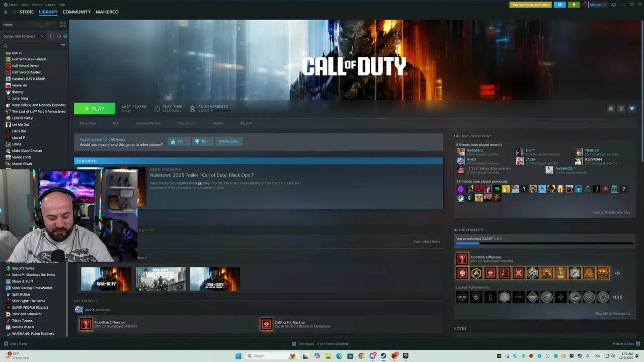Screen dimensions: 644x362
Task: Toggle Call of Duty as favorite heart
Action: pos(632,109)
